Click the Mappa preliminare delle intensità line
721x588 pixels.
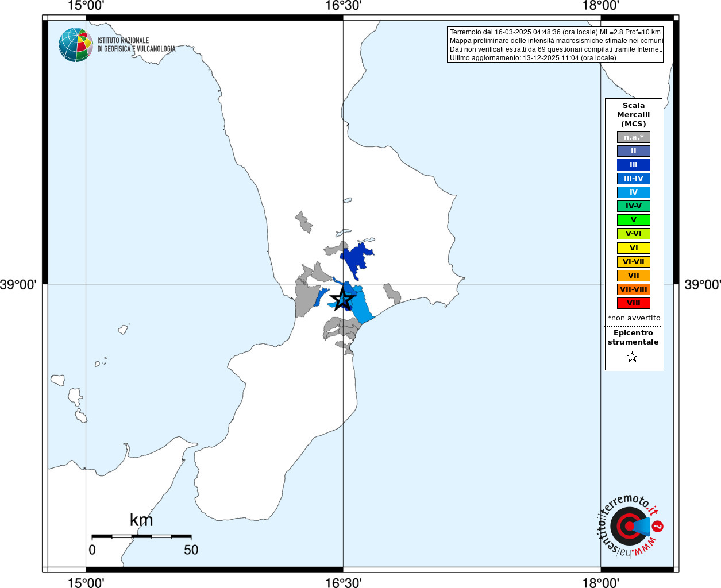click(556, 41)
